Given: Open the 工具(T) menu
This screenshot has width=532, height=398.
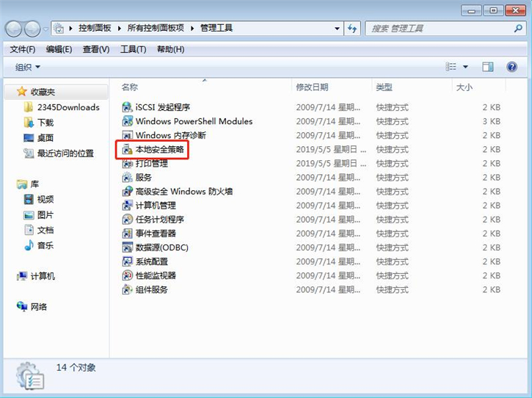Looking at the screenshot, I should coord(133,49).
